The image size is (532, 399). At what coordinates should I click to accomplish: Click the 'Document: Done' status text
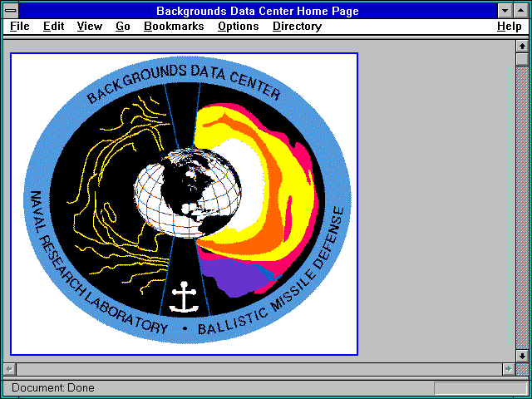pyautogui.click(x=53, y=387)
